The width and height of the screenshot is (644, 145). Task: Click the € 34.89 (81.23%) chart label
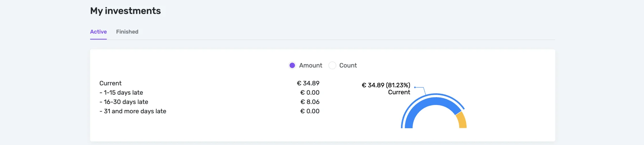click(x=386, y=85)
